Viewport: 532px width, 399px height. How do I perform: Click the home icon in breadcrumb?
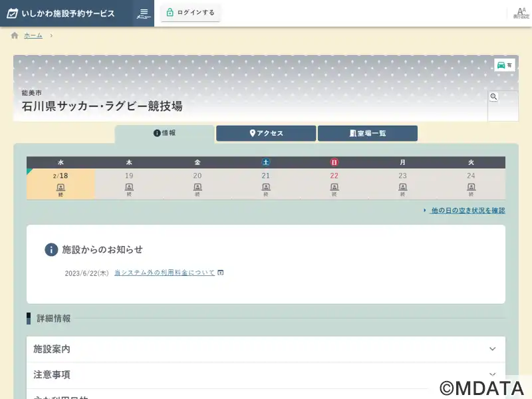(15, 35)
